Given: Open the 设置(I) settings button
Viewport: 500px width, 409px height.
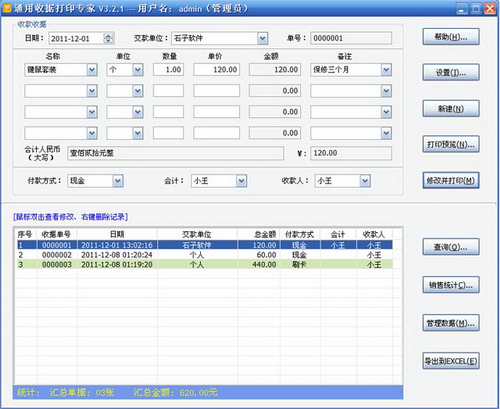Looking at the screenshot, I should [x=451, y=72].
